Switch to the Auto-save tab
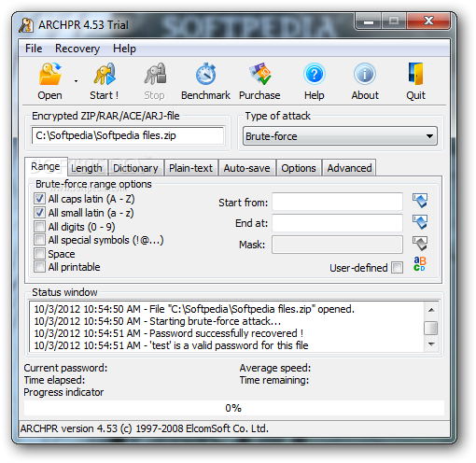 coord(247,168)
